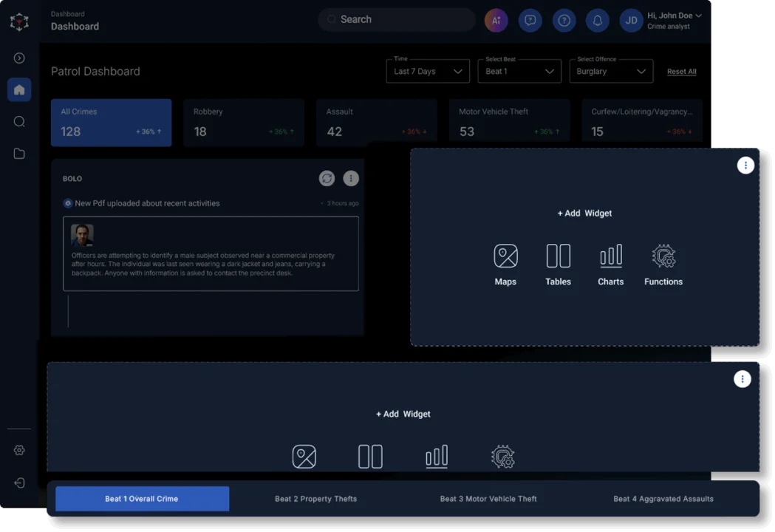Click into the Search field
This screenshot has height=532, width=775.
(x=399, y=20)
